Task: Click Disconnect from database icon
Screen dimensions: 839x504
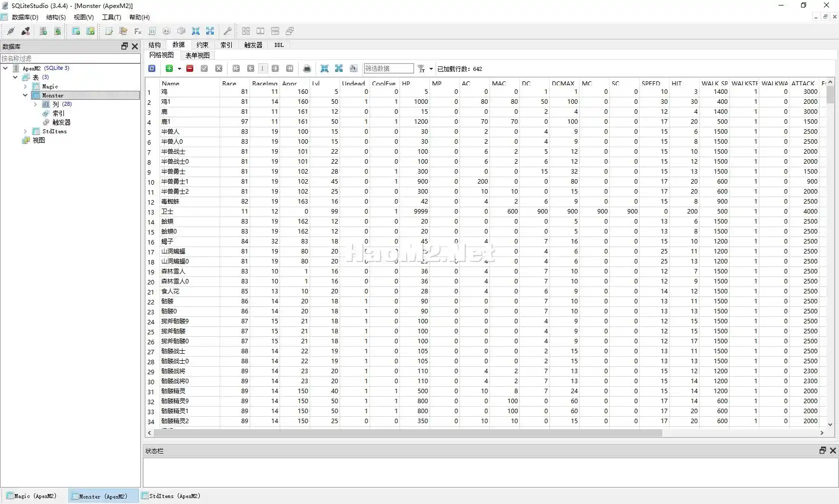Action: (x=25, y=31)
